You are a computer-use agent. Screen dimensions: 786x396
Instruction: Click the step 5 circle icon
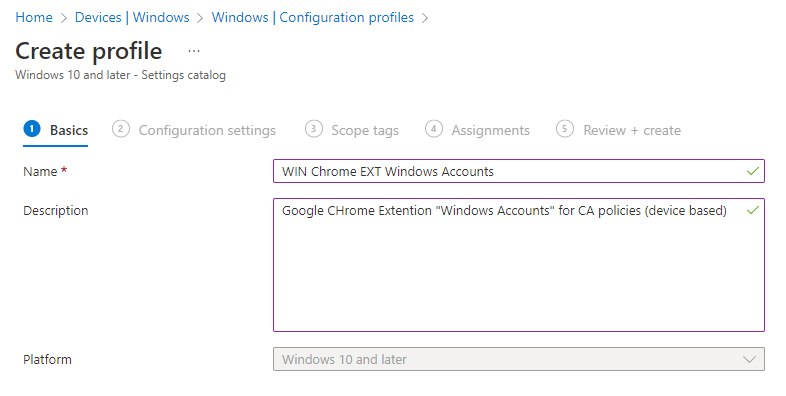pyautogui.click(x=565, y=129)
